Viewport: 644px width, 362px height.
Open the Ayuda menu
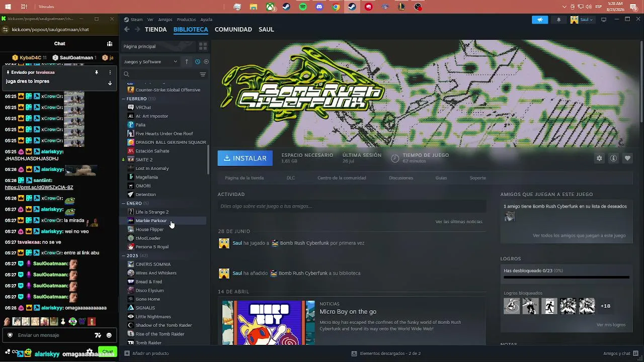point(206,20)
